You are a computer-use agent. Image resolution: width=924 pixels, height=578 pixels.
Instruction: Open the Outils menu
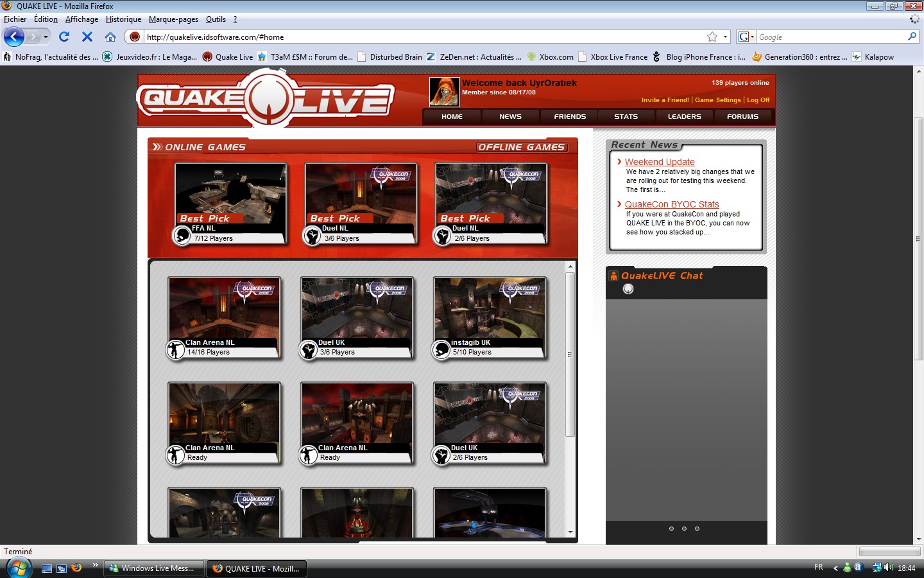click(x=216, y=19)
